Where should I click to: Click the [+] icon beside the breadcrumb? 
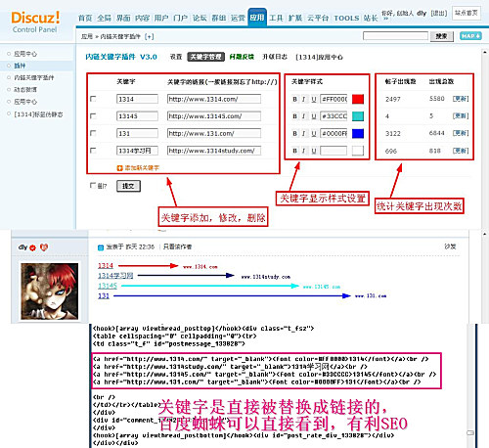(x=149, y=36)
